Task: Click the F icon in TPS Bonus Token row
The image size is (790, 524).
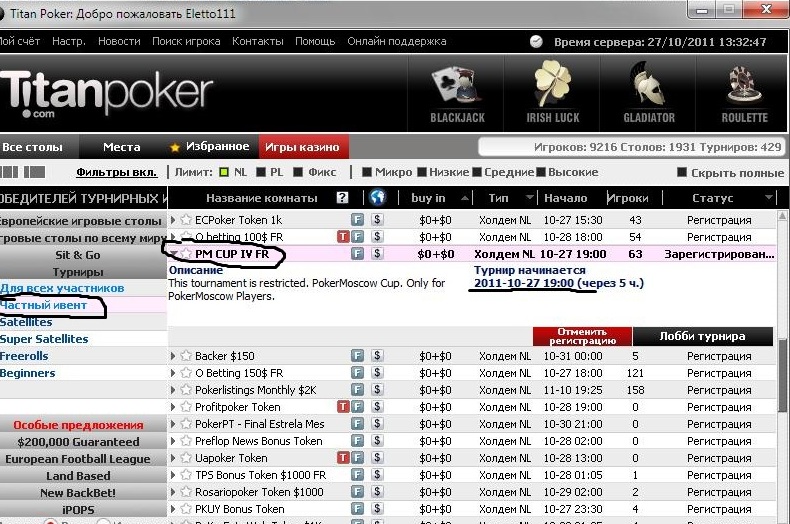Action: (x=357, y=474)
